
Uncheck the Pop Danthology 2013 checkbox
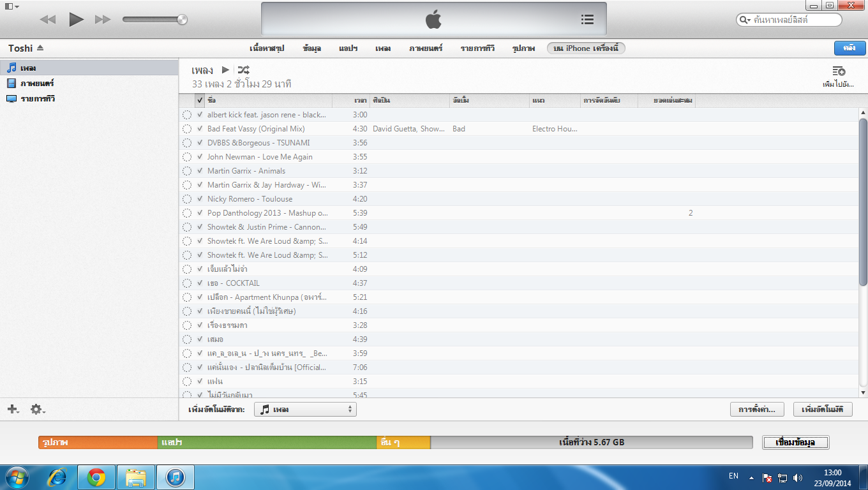click(200, 213)
